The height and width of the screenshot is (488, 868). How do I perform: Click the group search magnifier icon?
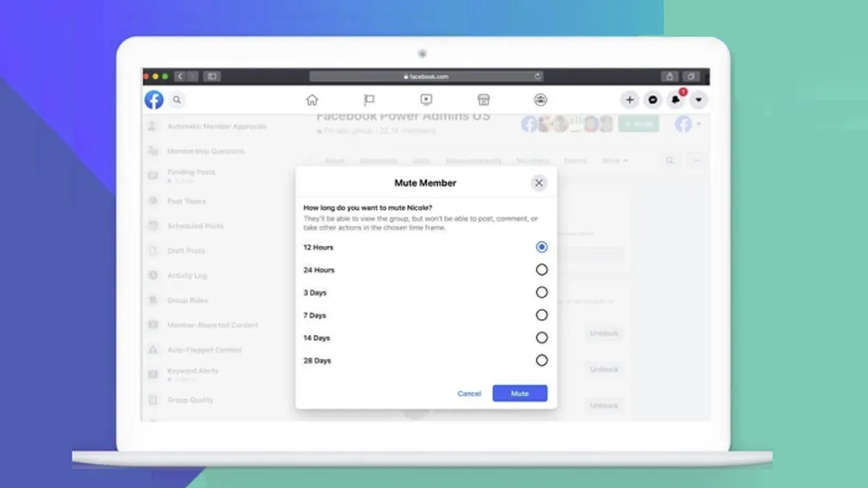click(x=671, y=160)
